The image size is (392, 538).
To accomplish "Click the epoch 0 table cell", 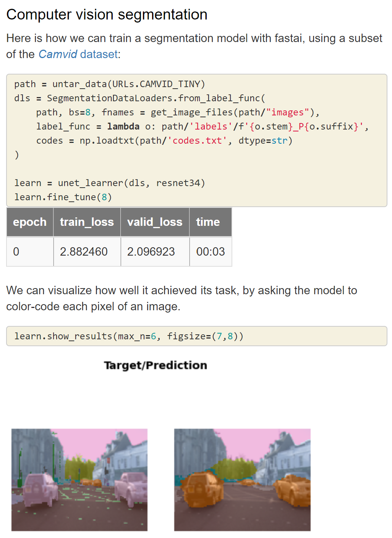I will tap(16, 252).
